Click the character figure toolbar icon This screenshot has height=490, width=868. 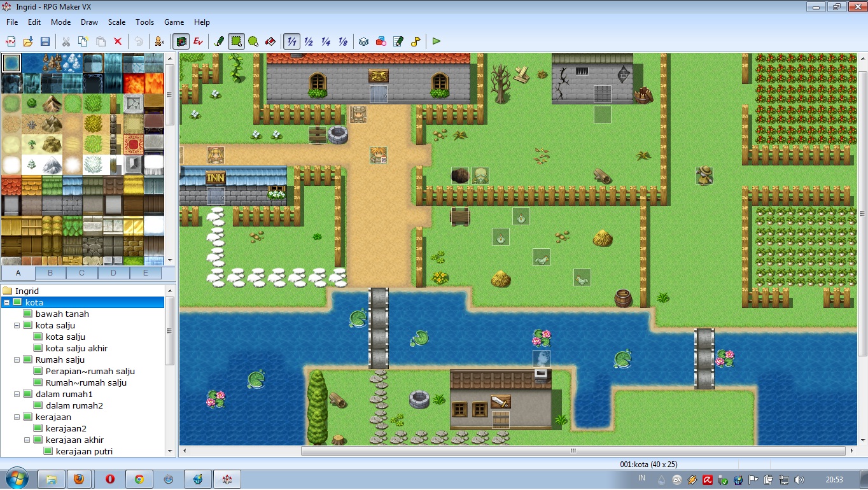click(159, 41)
